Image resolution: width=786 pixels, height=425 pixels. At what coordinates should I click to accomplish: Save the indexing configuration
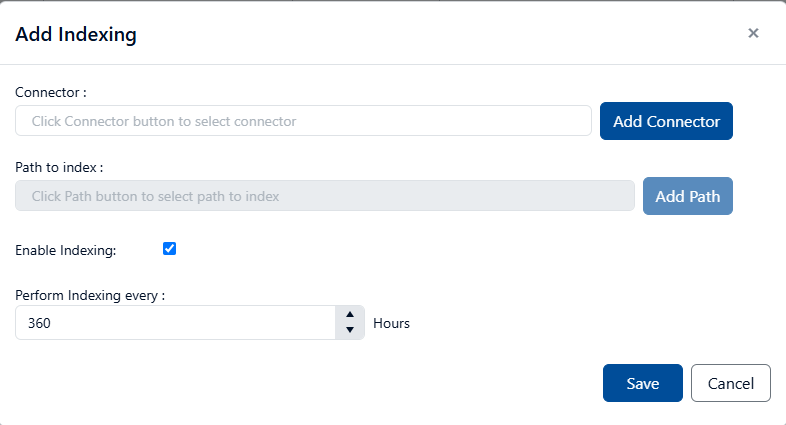pos(642,383)
